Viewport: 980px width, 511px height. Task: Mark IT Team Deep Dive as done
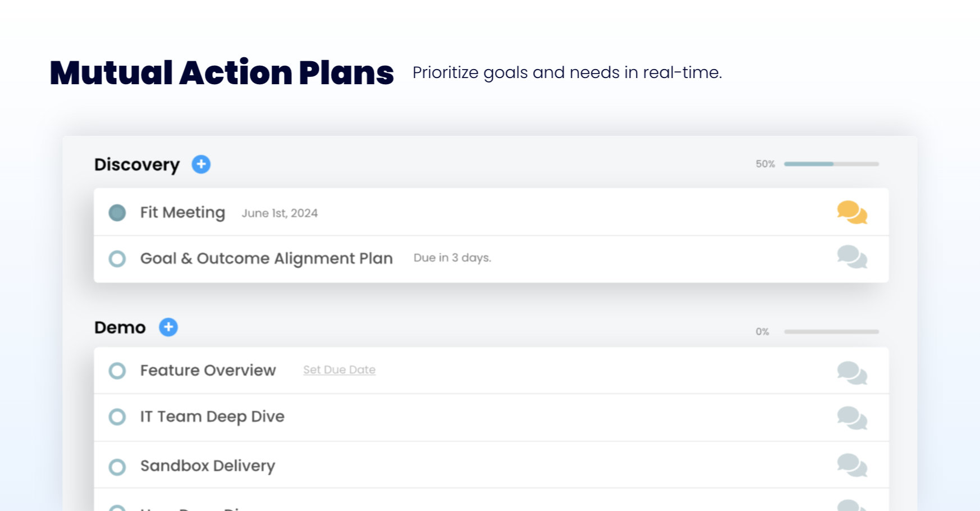(117, 417)
